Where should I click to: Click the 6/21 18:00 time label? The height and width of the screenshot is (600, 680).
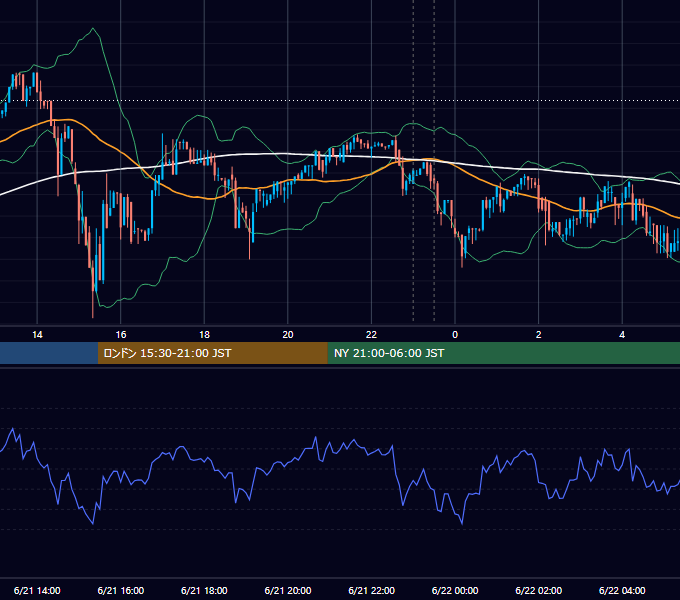pos(204,590)
